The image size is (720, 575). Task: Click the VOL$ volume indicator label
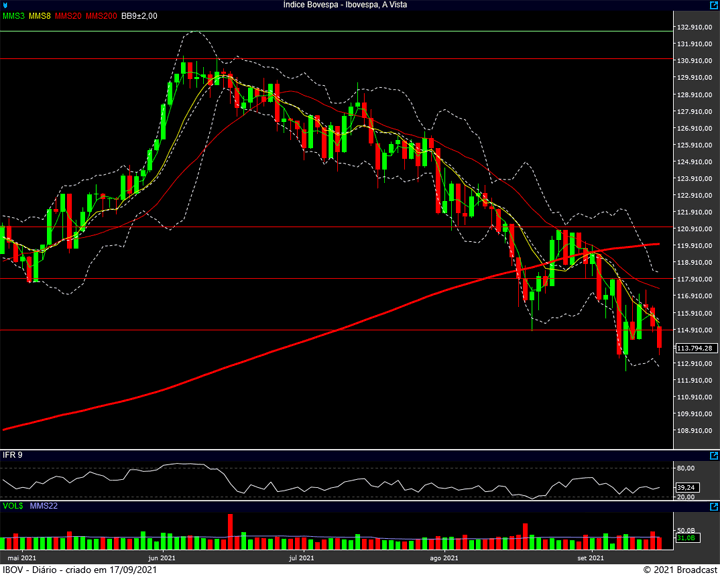click(12, 507)
